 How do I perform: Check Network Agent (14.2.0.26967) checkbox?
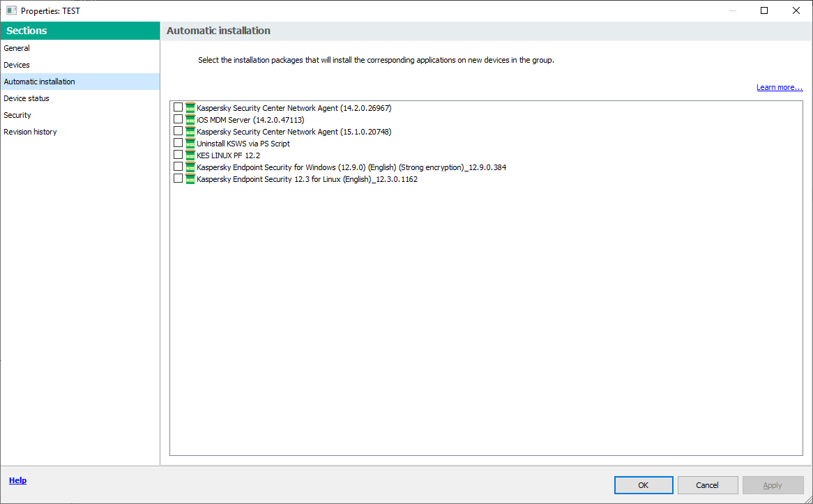(178, 107)
